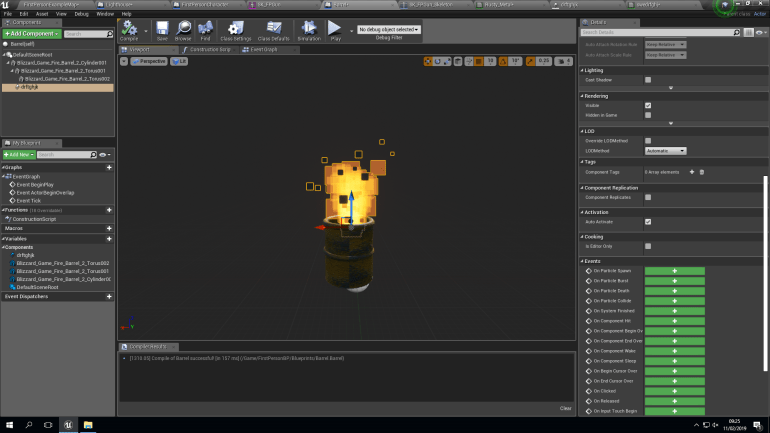Open Find in blueprint

point(205,30)
